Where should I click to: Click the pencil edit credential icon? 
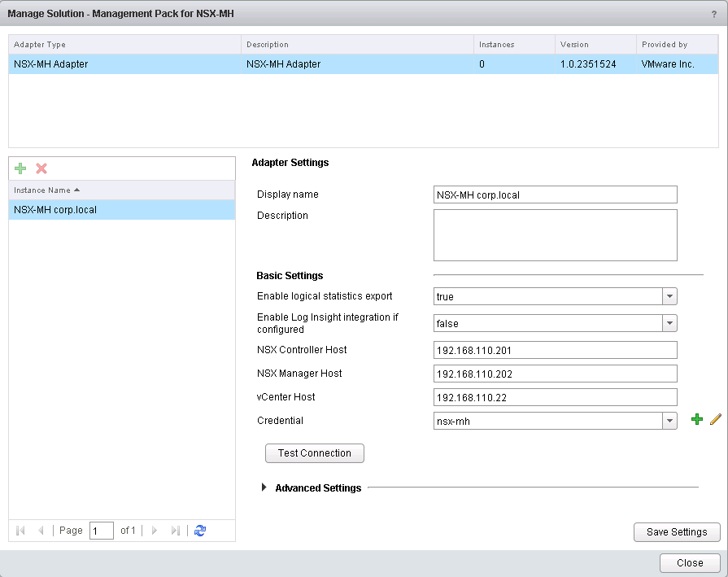click(716, 420)
